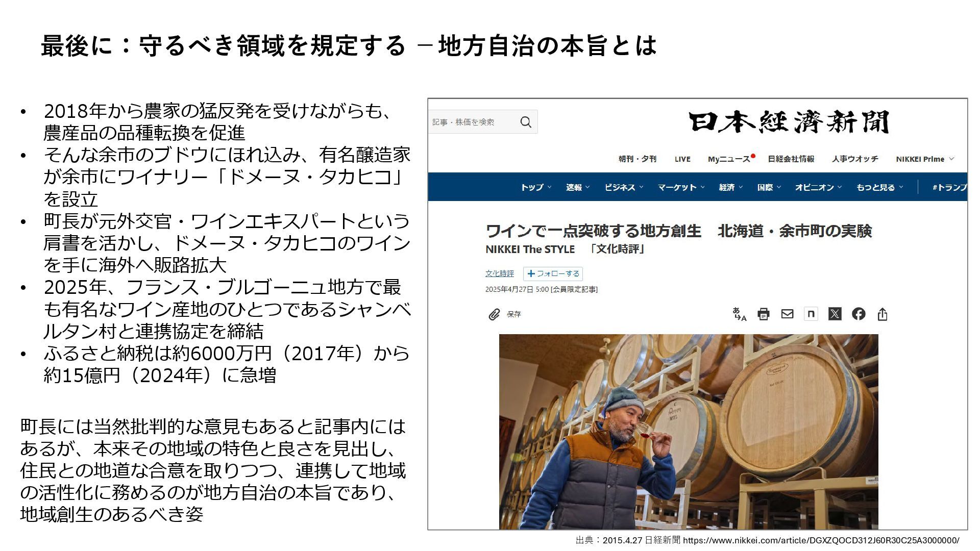Screen dimensions: 980x551
Task: Click the search magnifier icon
Action: point(526,122)
